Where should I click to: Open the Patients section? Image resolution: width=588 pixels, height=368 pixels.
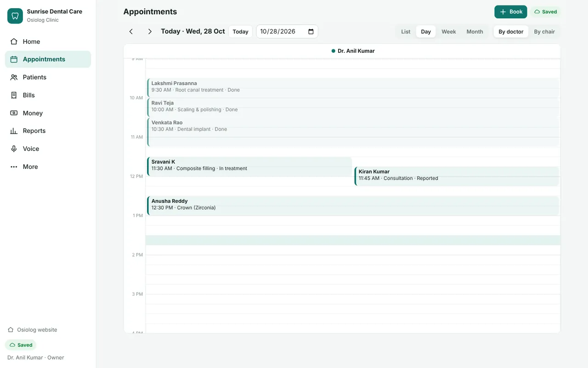point(48,77)
